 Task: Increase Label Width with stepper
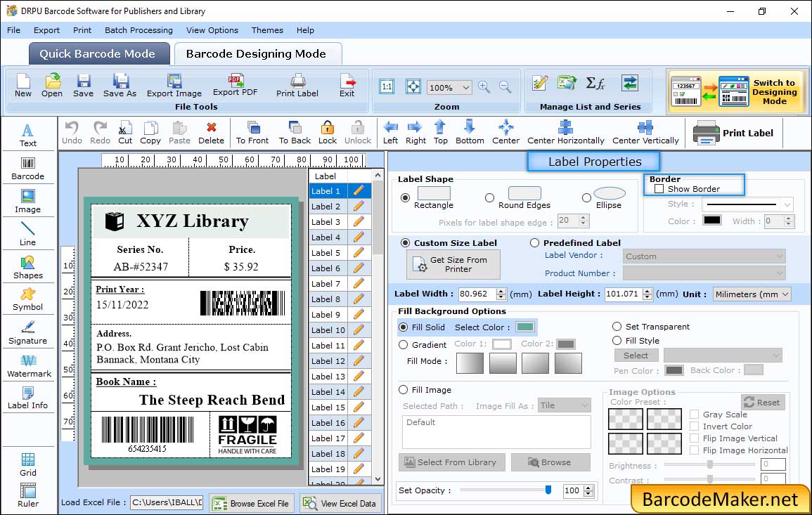coord(501,291)
